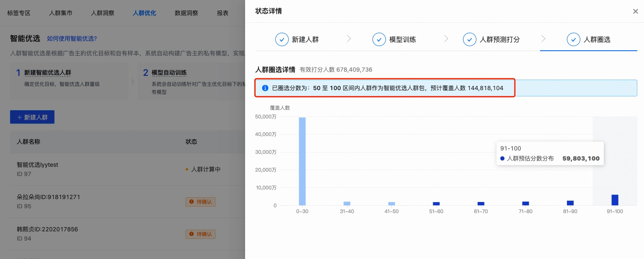
Task: Switch to the 人群洞察 tab
Action: click(102, 13)
